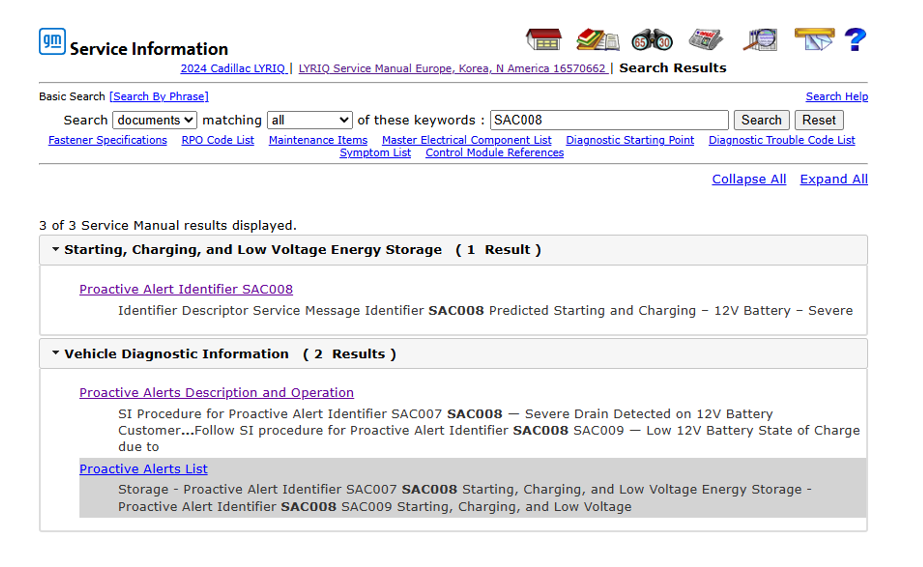Collapse the Vehicle Diagnostic Information section
Viewport: 923px width, 567px height.
(x=56, y=354)
